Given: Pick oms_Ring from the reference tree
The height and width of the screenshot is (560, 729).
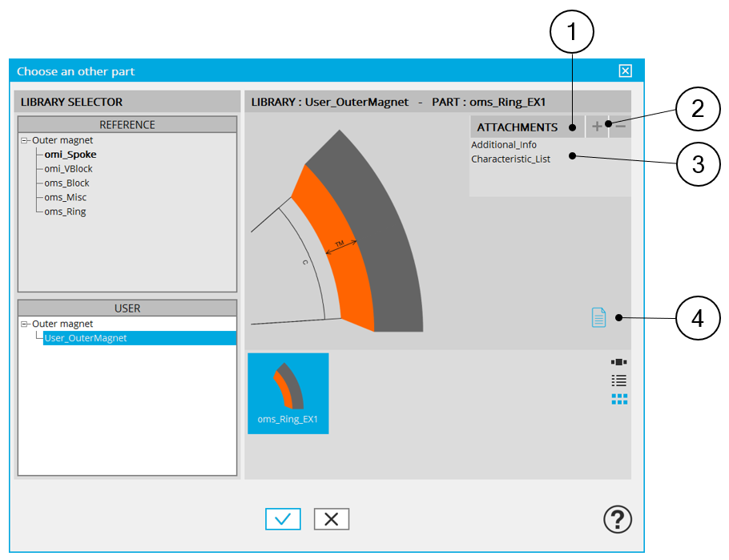Looking at the screenshot, I should pyautogui.click(x=65, y=212).
